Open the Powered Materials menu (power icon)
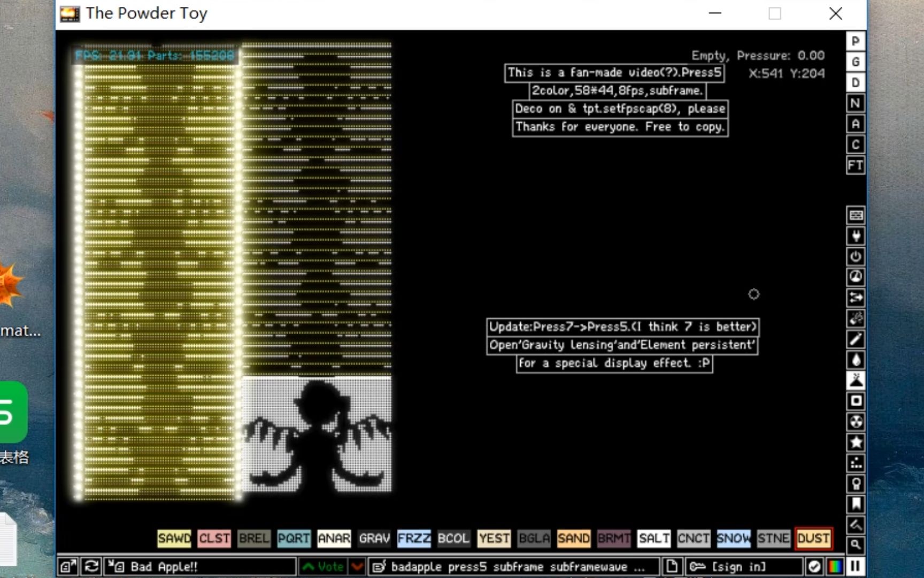 pos(856,256)
